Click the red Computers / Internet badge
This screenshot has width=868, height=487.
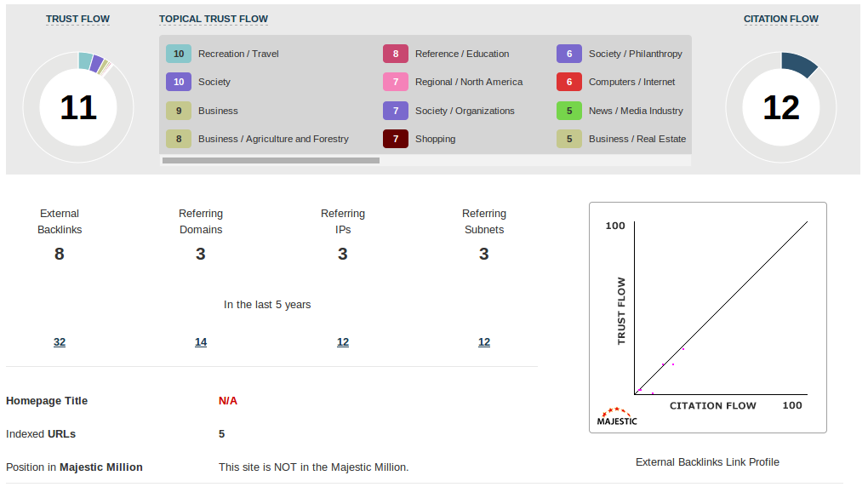[569, 82]
